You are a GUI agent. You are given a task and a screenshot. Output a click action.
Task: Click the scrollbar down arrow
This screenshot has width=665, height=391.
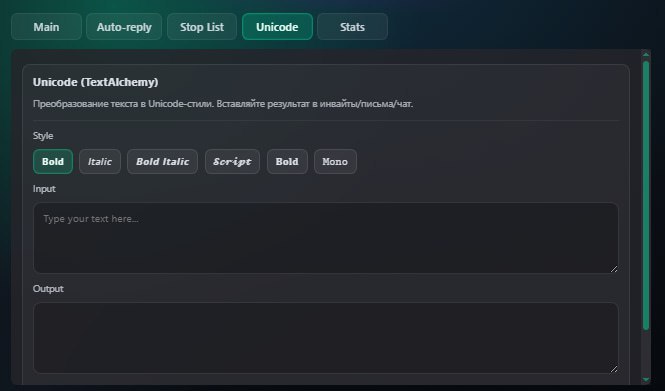coord(646,379)
